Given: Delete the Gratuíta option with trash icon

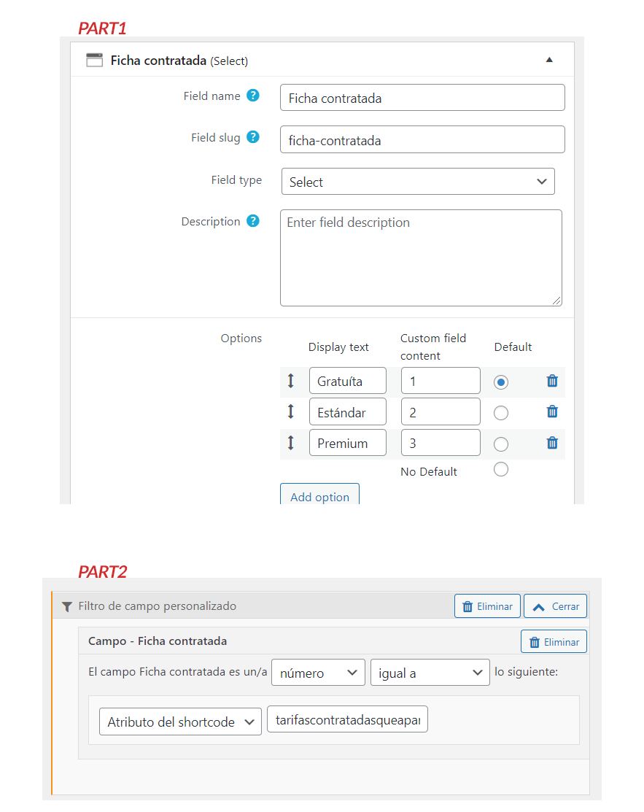Looking at the screenshot, I should 552,381.
